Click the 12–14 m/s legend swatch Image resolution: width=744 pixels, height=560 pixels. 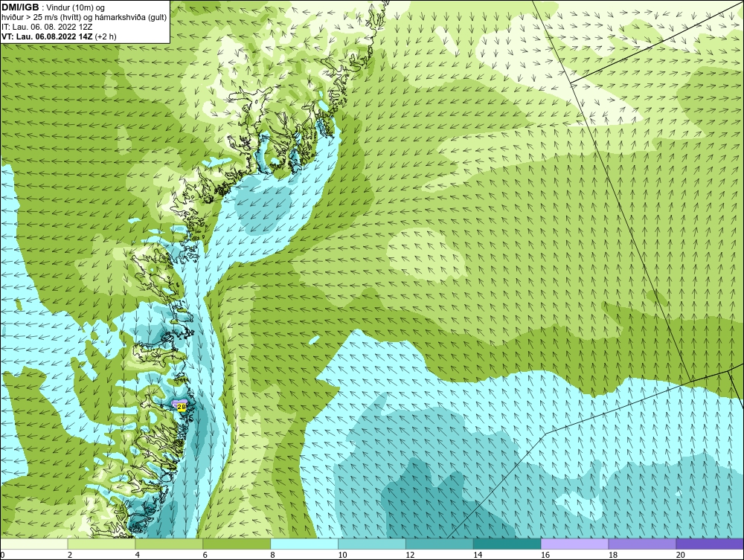pyautogui.click(x=440, y=544)
